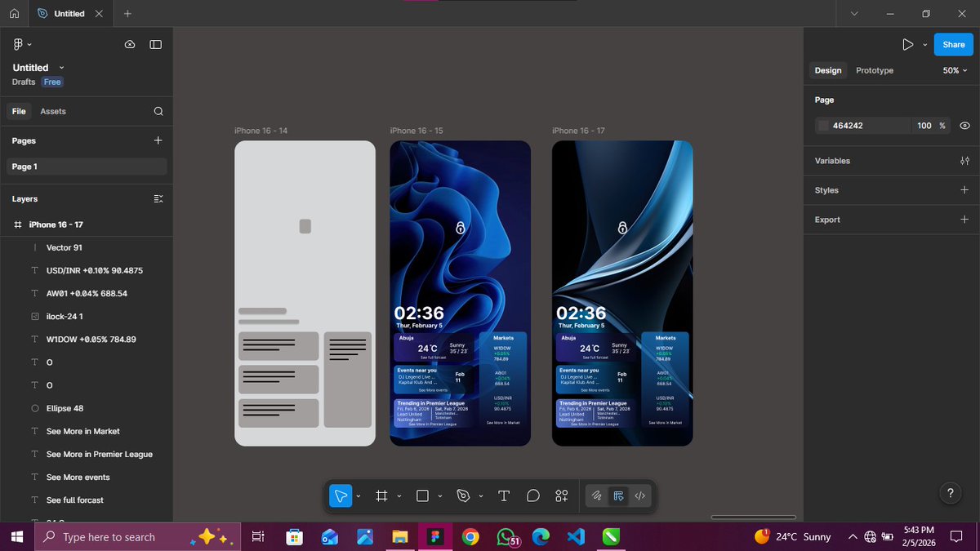The image size is (980, 551).
Task: Expand the Move tool options arrow
Action: (x=359, y=495)
